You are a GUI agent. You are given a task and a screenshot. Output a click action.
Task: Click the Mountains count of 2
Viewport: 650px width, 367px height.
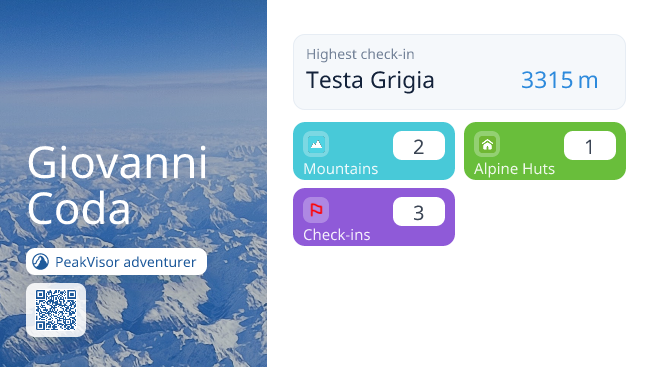[419, 146]
